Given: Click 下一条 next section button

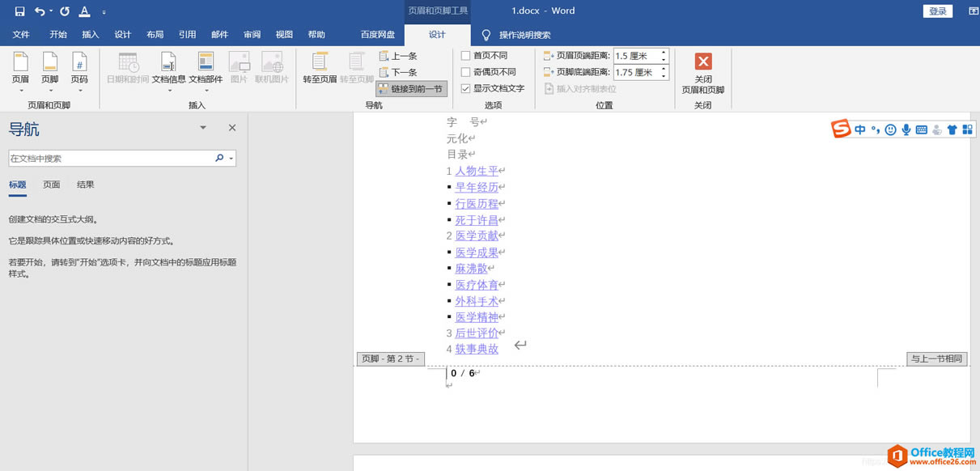Looking at the screenshot, I should (x=398, y=72).
